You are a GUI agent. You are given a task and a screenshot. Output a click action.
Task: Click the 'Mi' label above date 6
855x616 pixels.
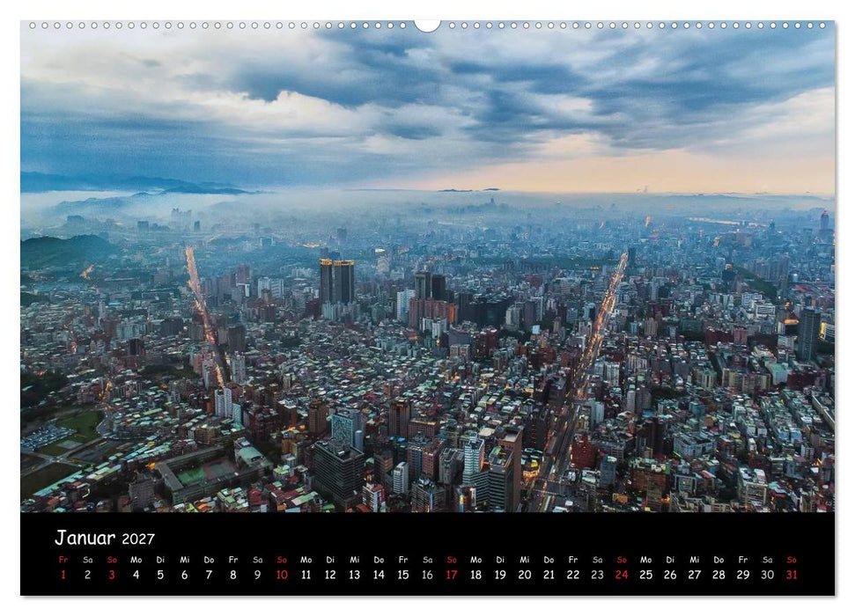click(184, 560)
